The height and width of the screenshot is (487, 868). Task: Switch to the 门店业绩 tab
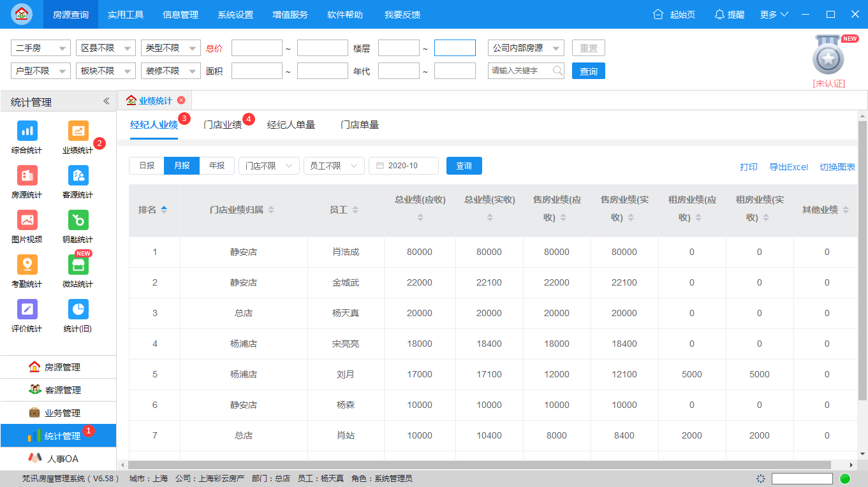222,125
